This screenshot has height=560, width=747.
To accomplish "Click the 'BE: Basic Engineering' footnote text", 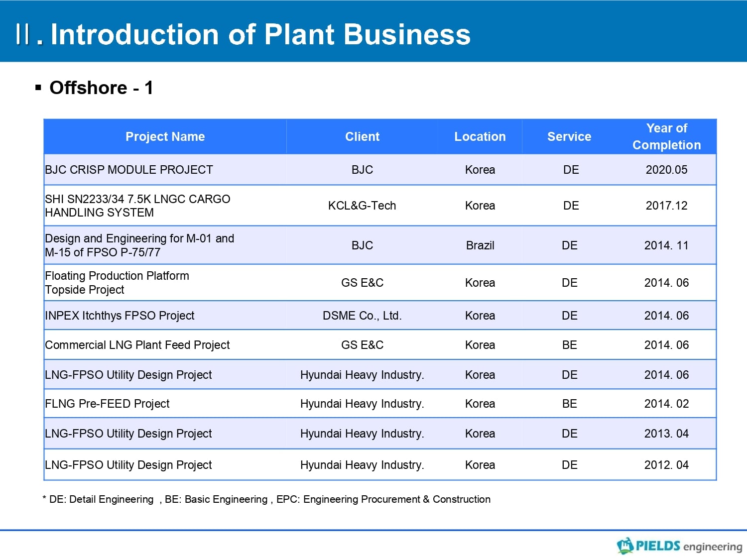I will [x=216, y=499].
